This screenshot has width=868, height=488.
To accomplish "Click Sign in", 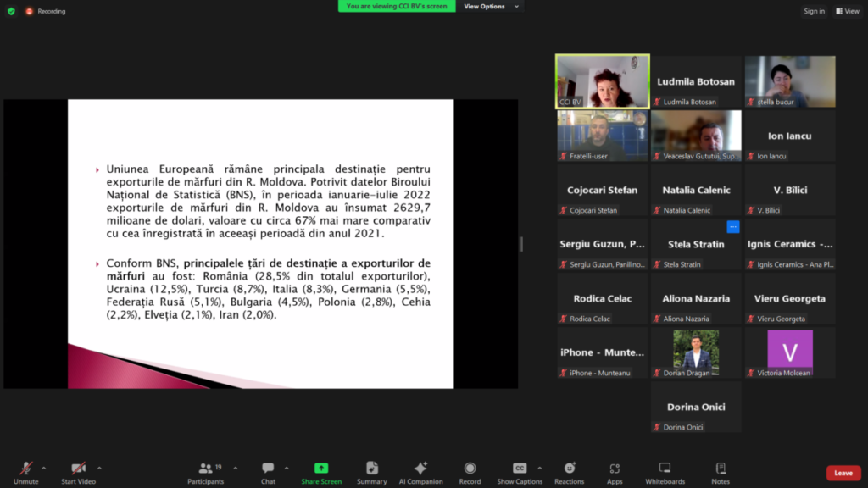I will (x=814, y=11).
